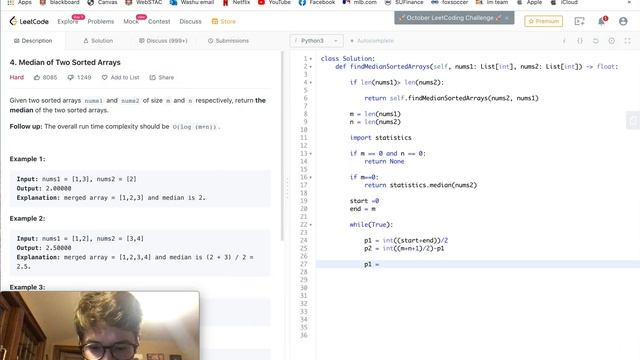Image resolution: width=640 pixels, height=360 pixels.
Task: Fold the class Solution line arrow
Action: (x=311, y=59)
